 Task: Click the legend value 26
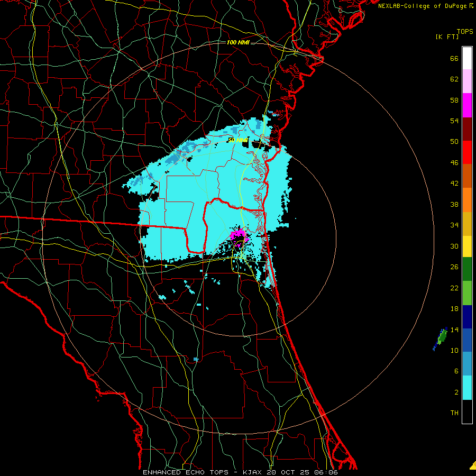[454, 267]
